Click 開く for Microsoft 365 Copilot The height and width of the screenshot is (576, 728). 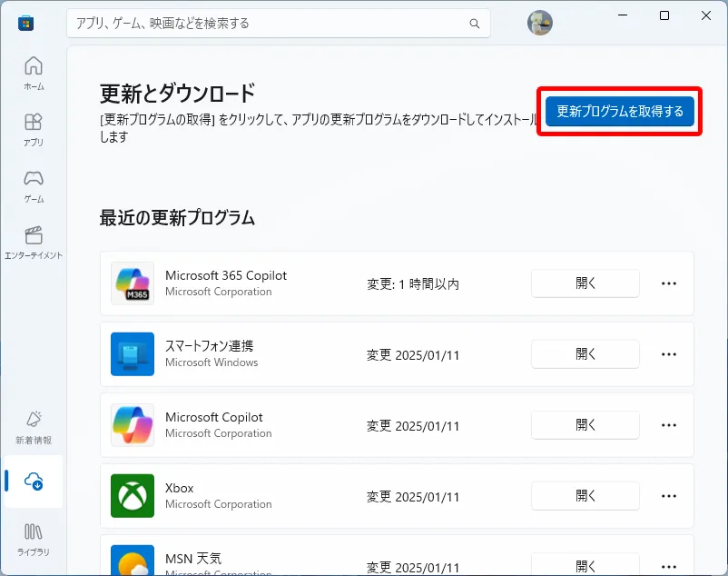[585, 283]
